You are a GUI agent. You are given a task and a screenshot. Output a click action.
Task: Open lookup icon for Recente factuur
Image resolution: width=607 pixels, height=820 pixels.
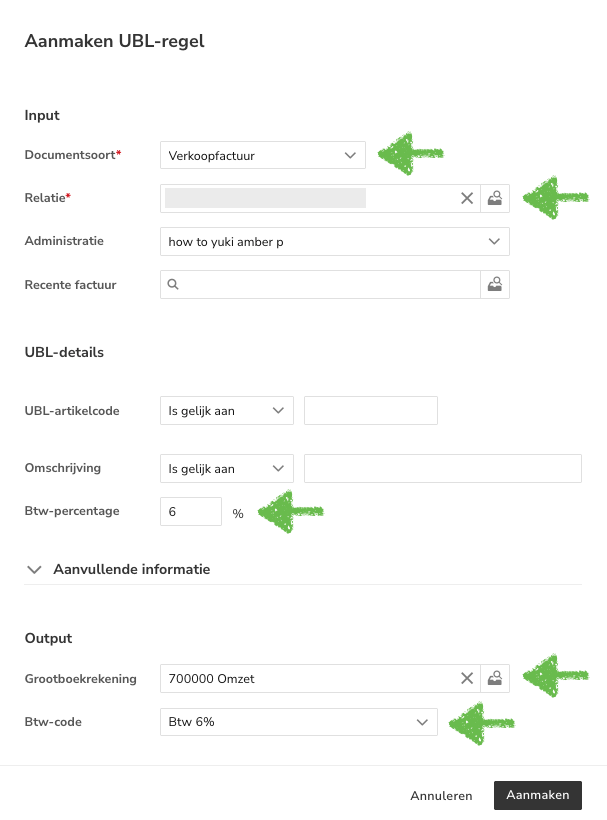(495, 284)
